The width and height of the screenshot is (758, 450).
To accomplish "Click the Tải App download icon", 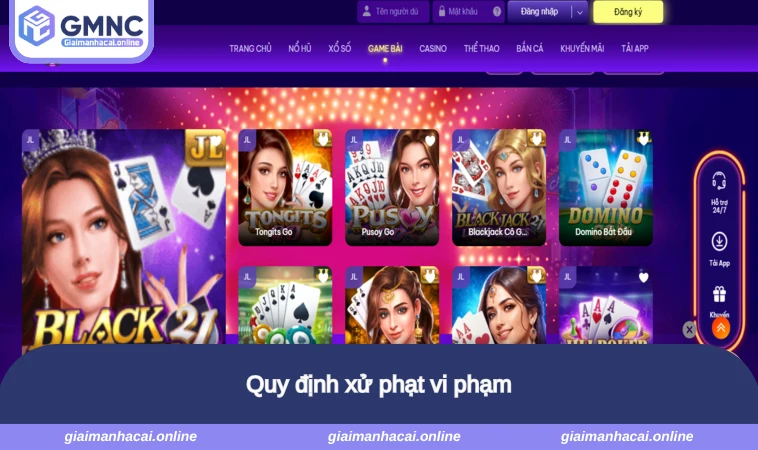I will point(719,241).
